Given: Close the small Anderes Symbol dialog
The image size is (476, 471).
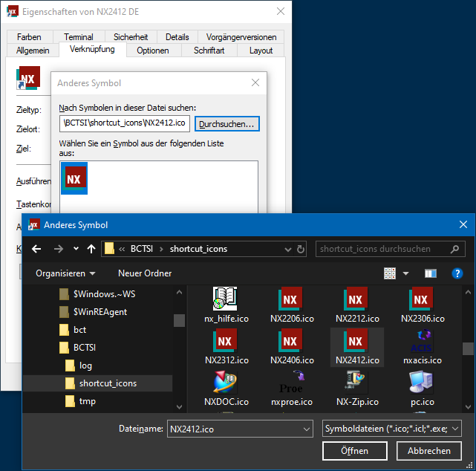Looking at the screenshot, I should tap(255, 82).
